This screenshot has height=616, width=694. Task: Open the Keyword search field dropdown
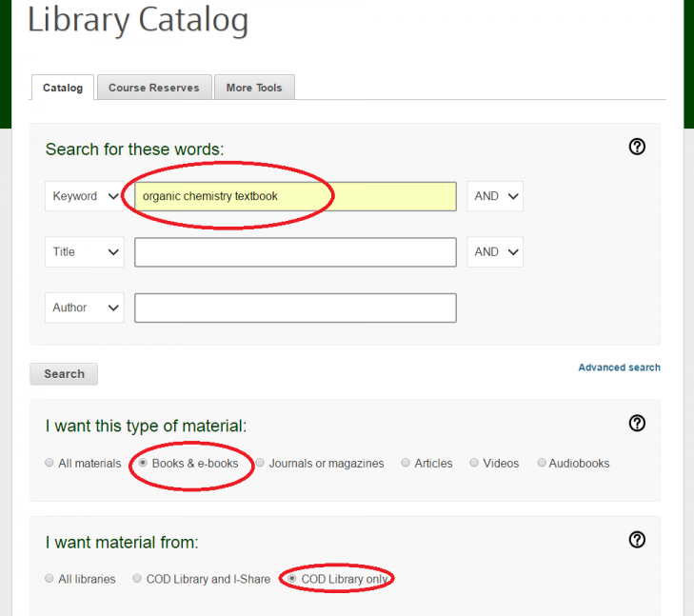click(x=85, y=196)
